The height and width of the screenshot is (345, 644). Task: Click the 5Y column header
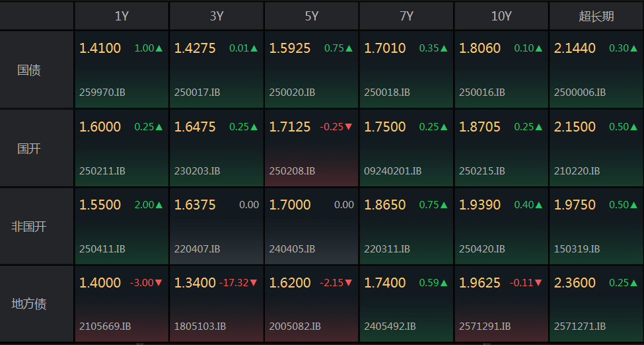[x=312, y=17]
